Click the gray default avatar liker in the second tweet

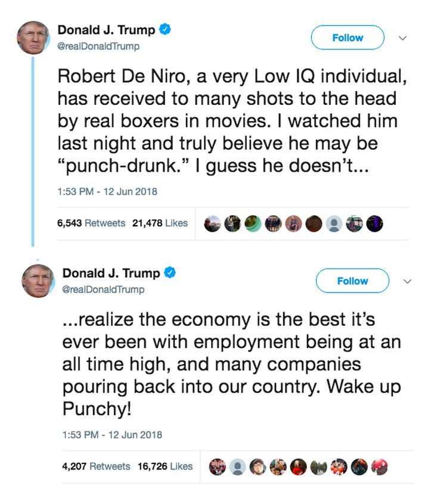[238, 467]
